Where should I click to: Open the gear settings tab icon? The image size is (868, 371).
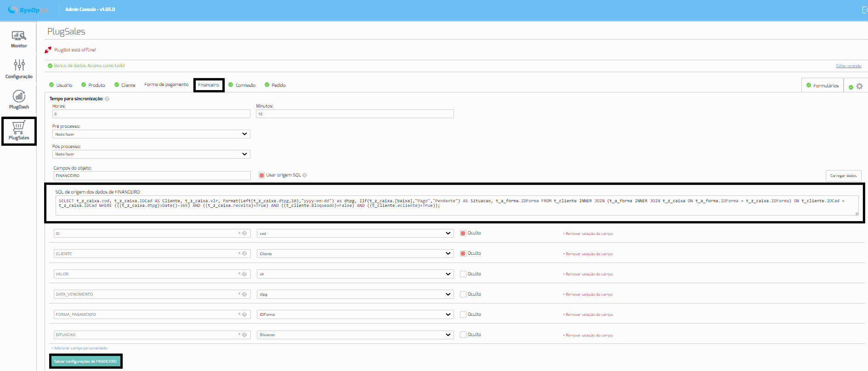(x=859, y=86)
